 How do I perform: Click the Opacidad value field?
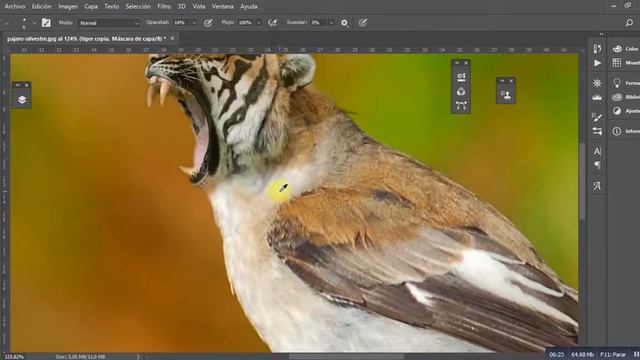(x=180, y=23)
